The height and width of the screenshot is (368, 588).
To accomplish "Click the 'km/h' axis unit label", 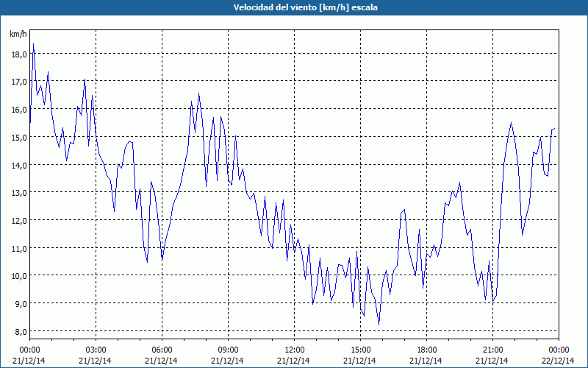I will click(18, 34).
